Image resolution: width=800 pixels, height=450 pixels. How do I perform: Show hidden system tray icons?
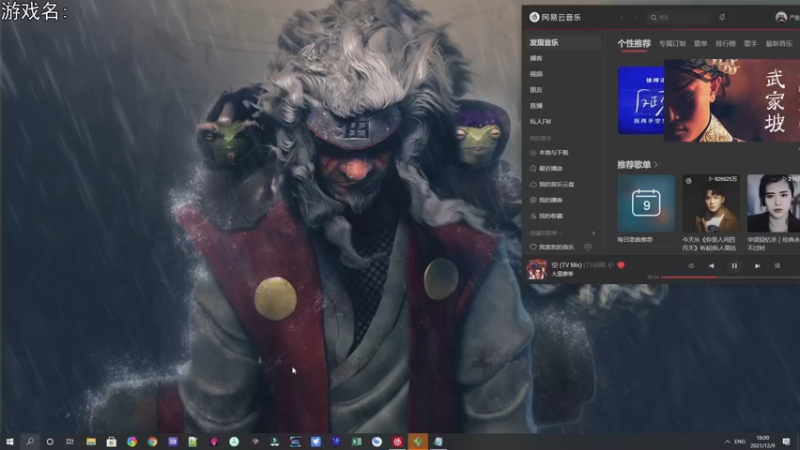[727, 441]
